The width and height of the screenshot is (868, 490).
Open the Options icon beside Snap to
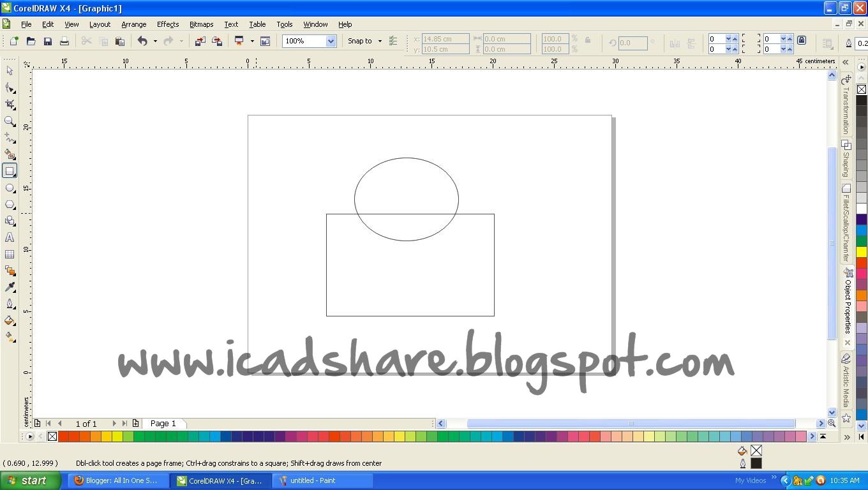coord(393,41)
